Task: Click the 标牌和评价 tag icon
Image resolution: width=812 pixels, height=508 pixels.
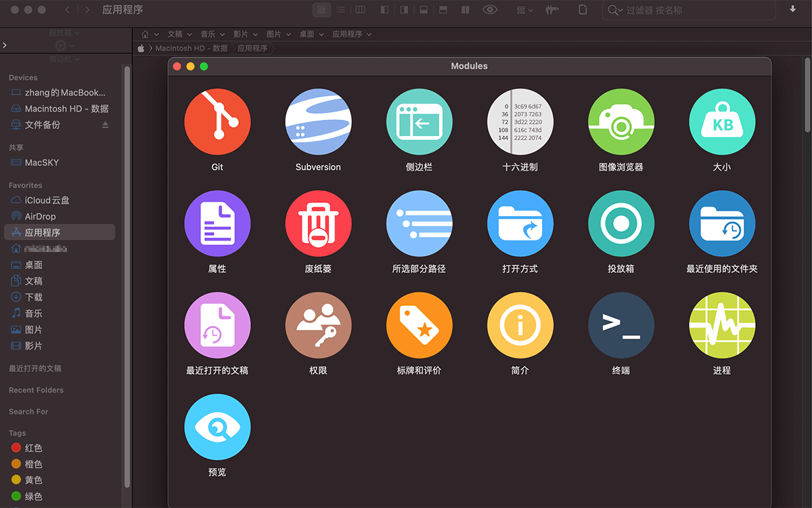Action: pos(419,326)
